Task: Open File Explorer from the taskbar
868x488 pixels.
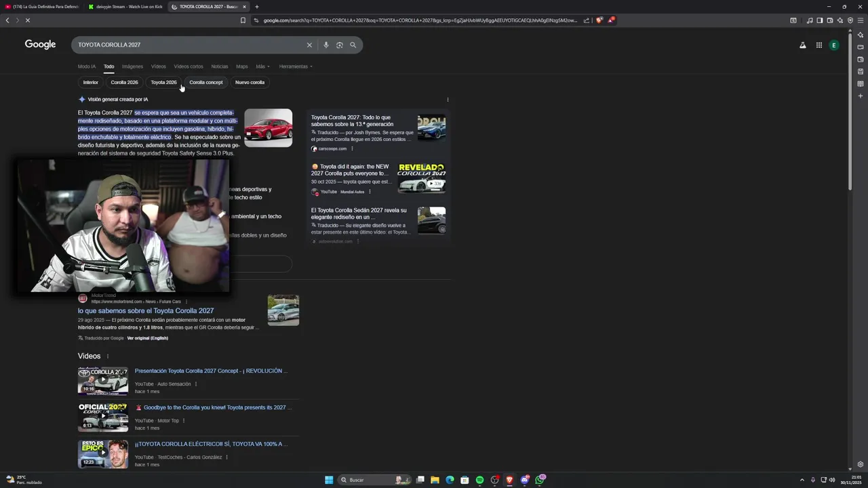Action: pyautogui.click(x=435, y=480)
